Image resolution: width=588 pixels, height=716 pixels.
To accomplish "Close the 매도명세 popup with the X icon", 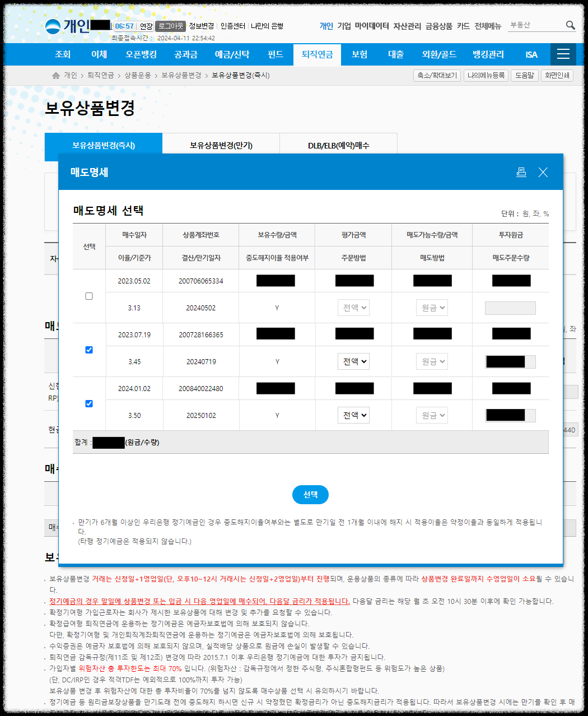I will click(543, 172).
